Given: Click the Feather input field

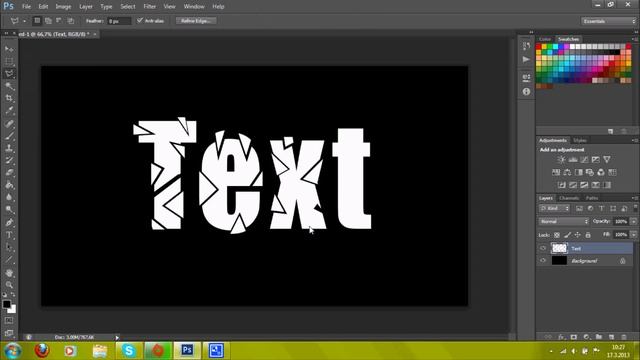Looking at the screenshot, I should click(x=119, y=21).
